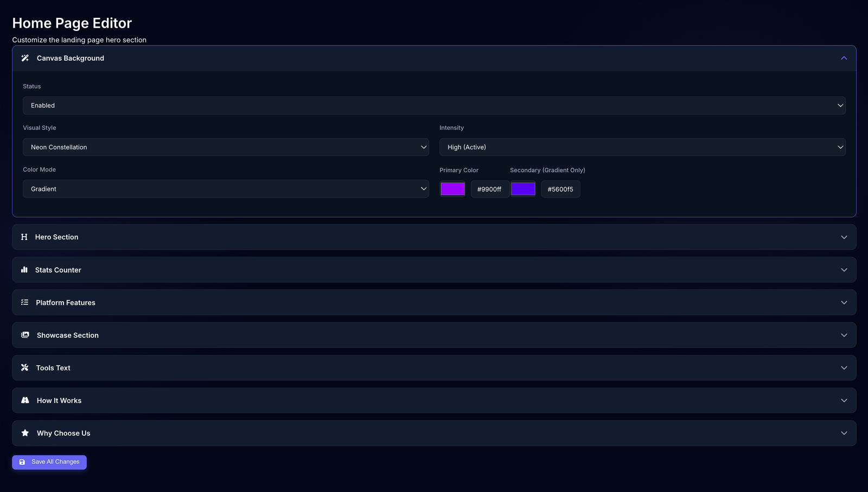Expand the Why Choose Us panel
The height and width of the screenshot is (492, 868).
click(844, 433)
